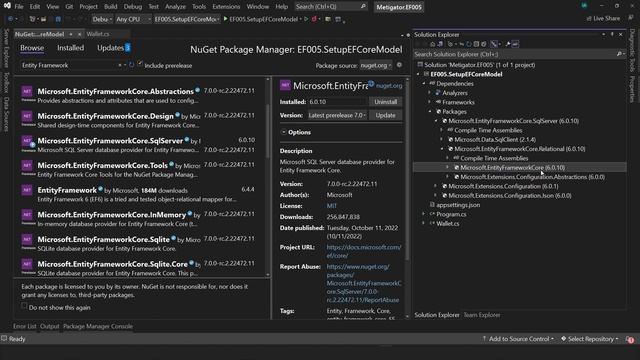Open the Build menu
Screen dimensions: 640x360
[110, 7]
